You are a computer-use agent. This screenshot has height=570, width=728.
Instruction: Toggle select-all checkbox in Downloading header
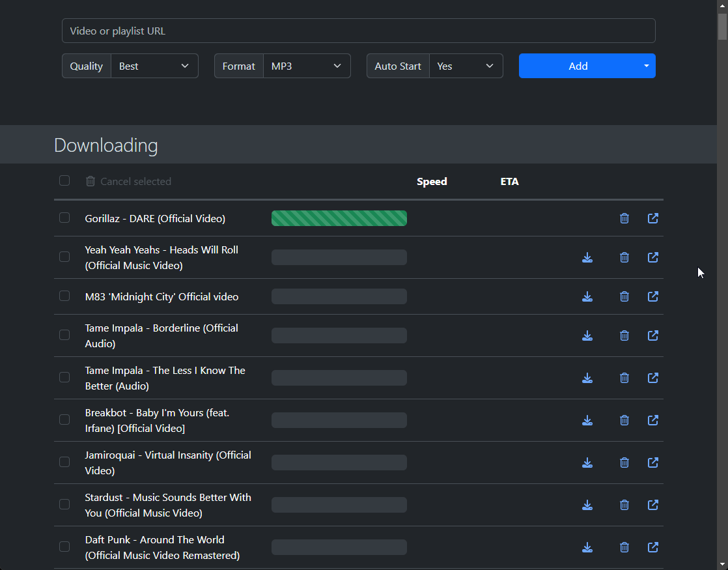pos(64,180)
